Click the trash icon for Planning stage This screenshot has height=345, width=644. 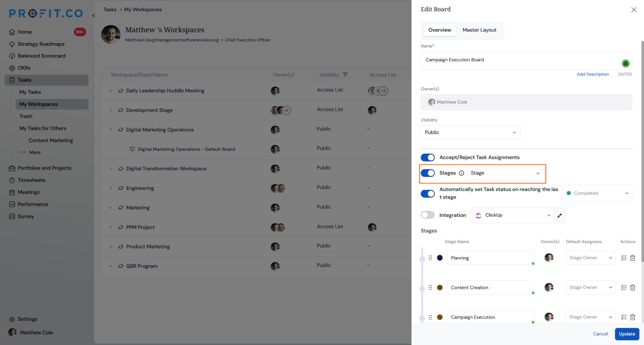click(633, 258)
